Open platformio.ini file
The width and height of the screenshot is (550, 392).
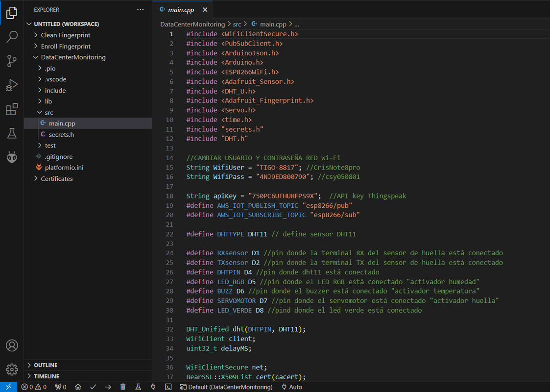pos(88,168)
